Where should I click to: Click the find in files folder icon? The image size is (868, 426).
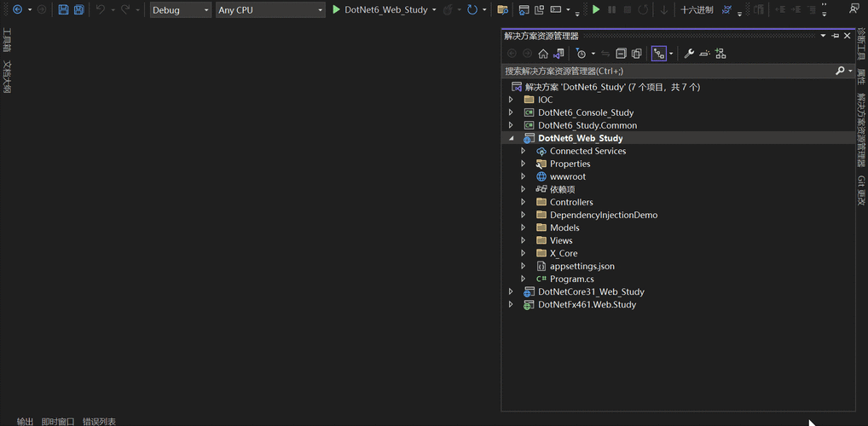503,9
